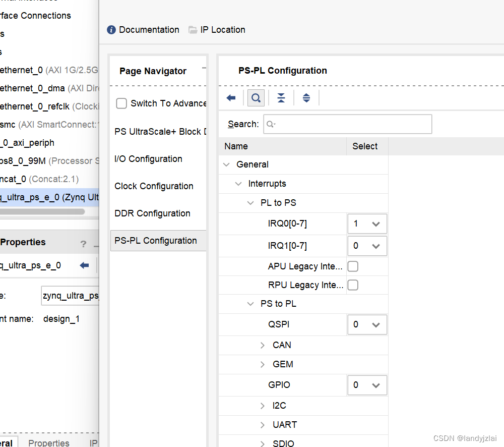Select the PS-PL Configuration page
504x447 pixels.
158,241
